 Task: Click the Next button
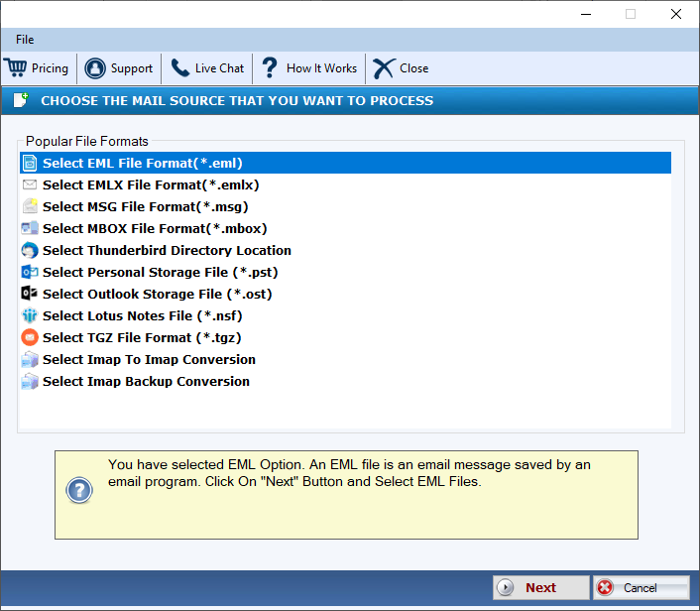(x=541, y=588)
